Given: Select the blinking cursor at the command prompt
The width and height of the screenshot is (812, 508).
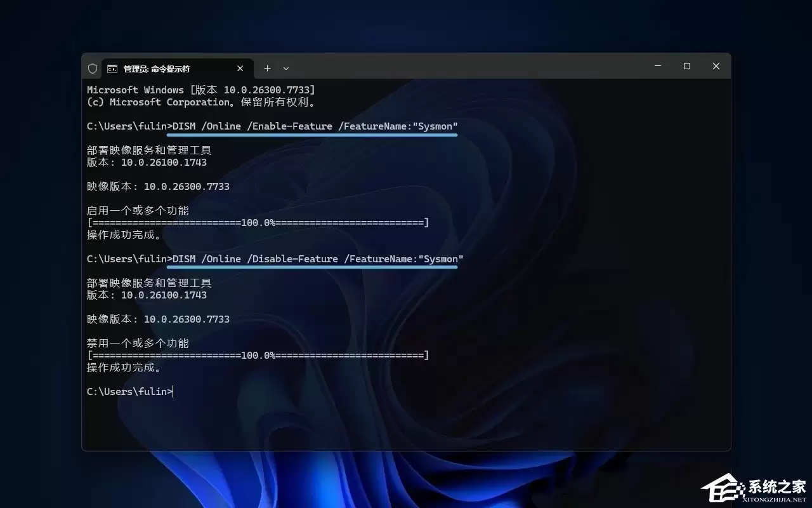Looking at the screenshot, I should coord(173,392).
